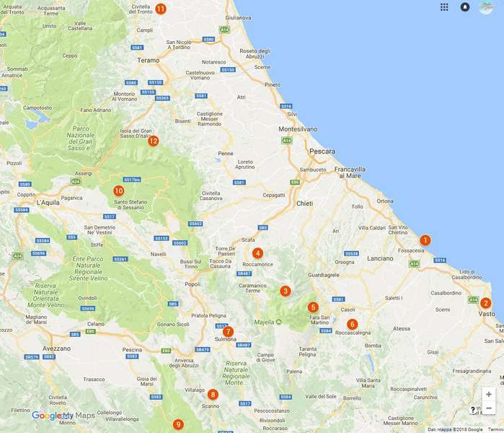
Task: Select map marker 2 near Vasto
Action: pyautogui.click(x=486, y=303)
